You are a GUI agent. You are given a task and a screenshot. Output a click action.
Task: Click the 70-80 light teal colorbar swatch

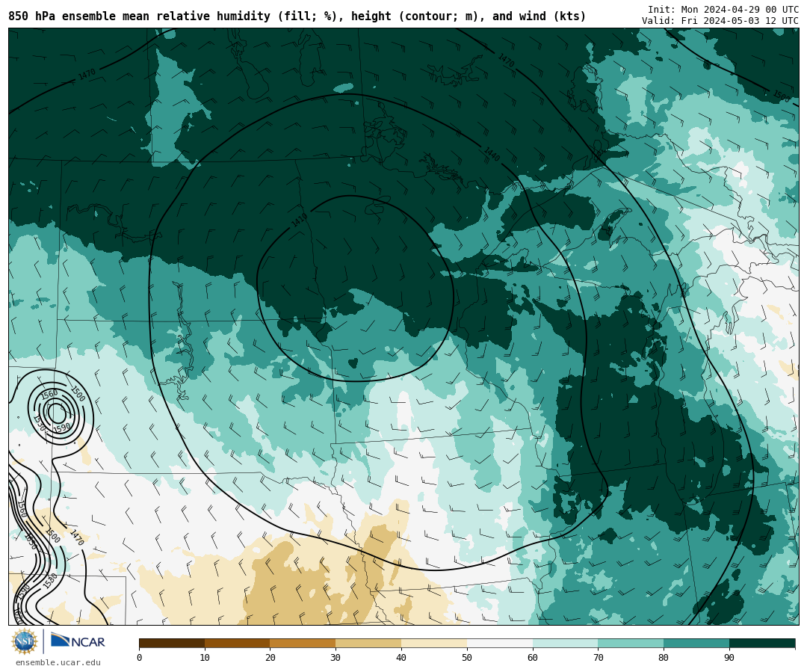631,643
